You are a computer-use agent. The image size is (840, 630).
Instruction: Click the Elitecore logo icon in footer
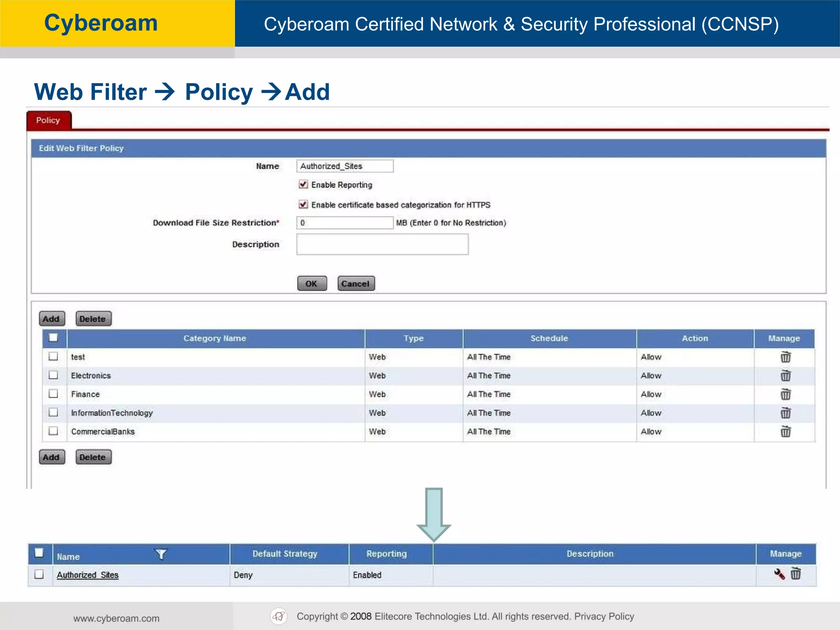click(x=279, y=616)
